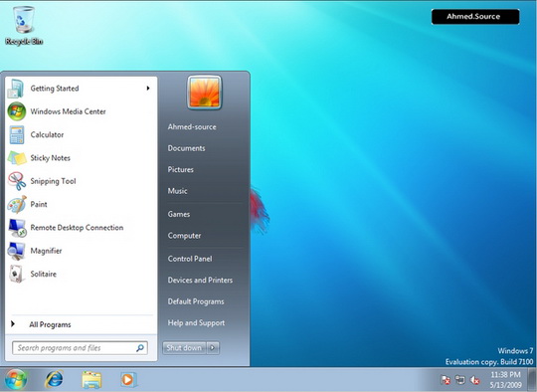Open Default Programs

(196, 301)
